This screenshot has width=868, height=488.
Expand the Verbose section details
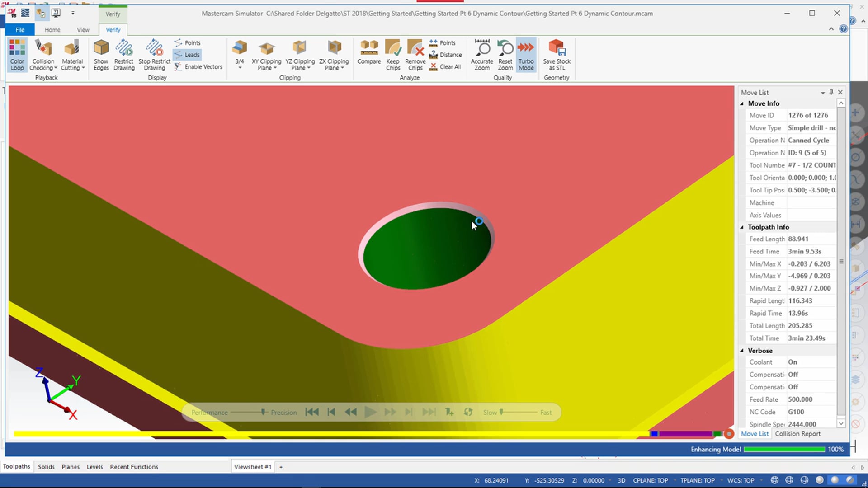pyautogui.click(x=743, y=350)
